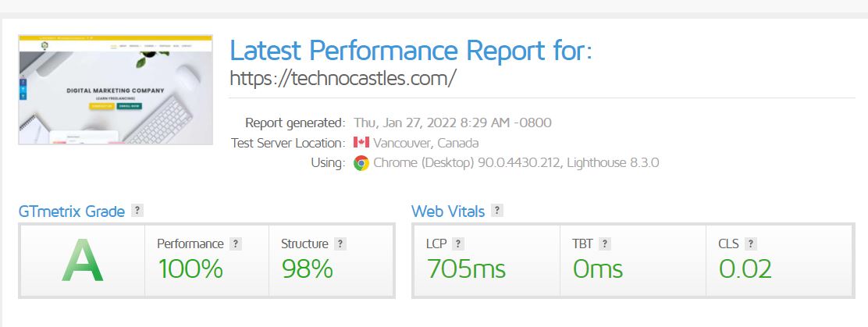Open the website screenshot thumbnail
Screen dimensions: 868x327
[116, 90]
